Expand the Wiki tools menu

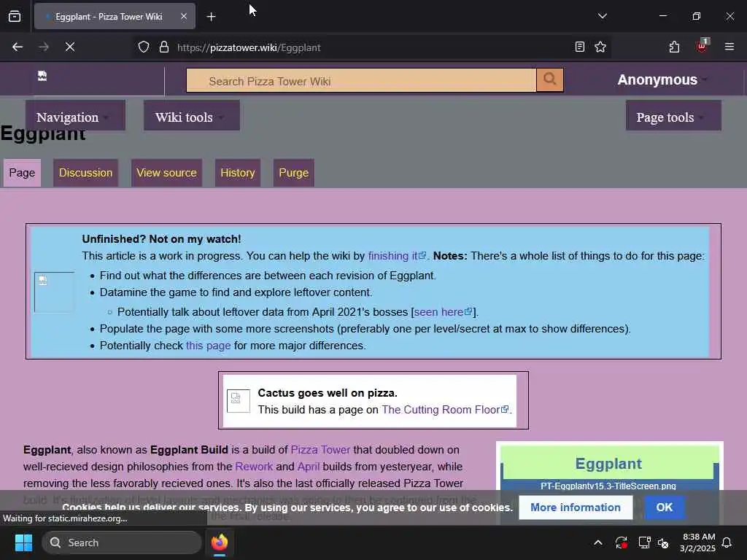192,116
